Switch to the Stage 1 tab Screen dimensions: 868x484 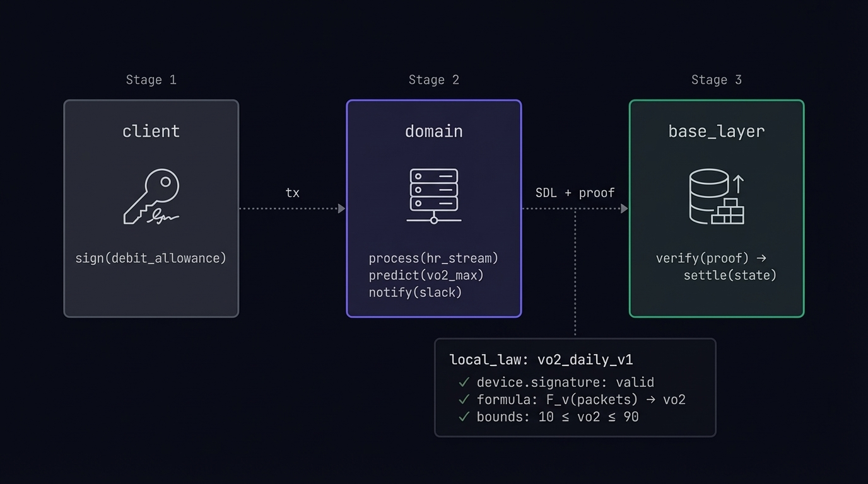click(151, 79)
